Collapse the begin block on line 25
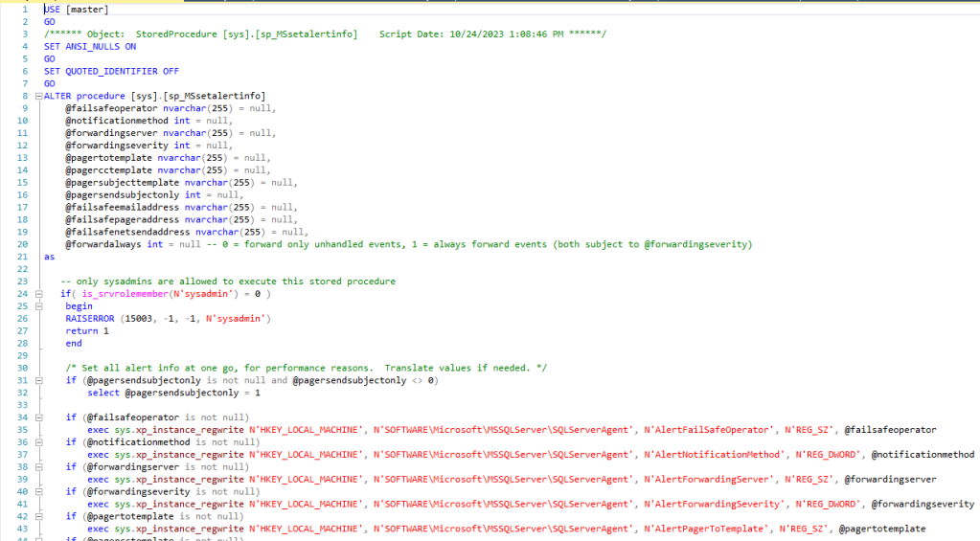 coord(37,306)
